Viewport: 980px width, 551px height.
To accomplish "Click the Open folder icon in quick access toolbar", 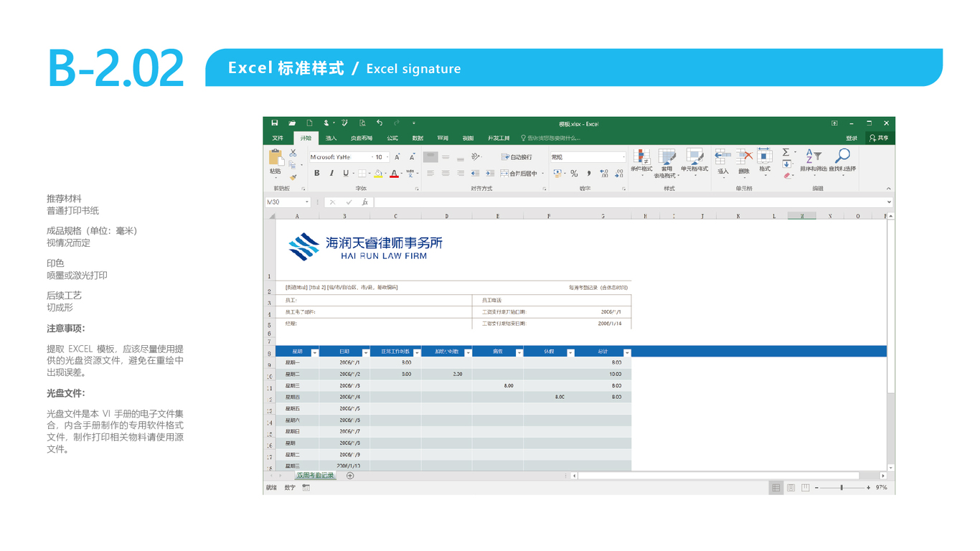I will (x=292, y=123).
